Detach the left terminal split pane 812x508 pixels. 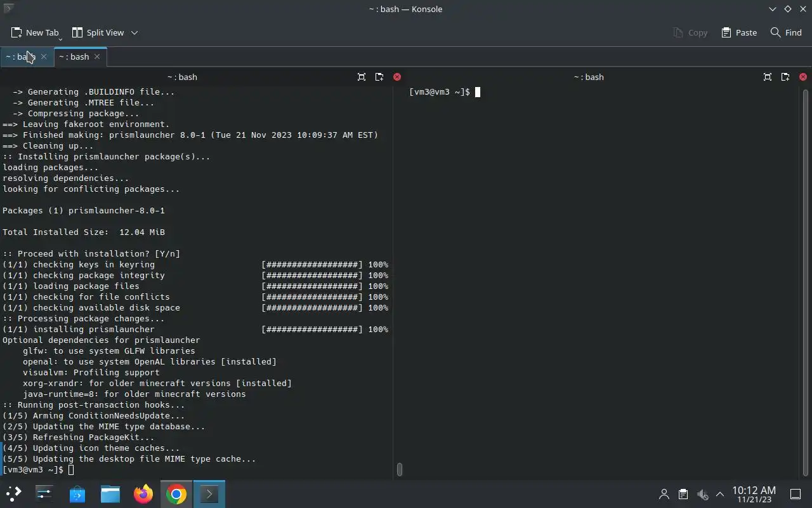[379, 77]
